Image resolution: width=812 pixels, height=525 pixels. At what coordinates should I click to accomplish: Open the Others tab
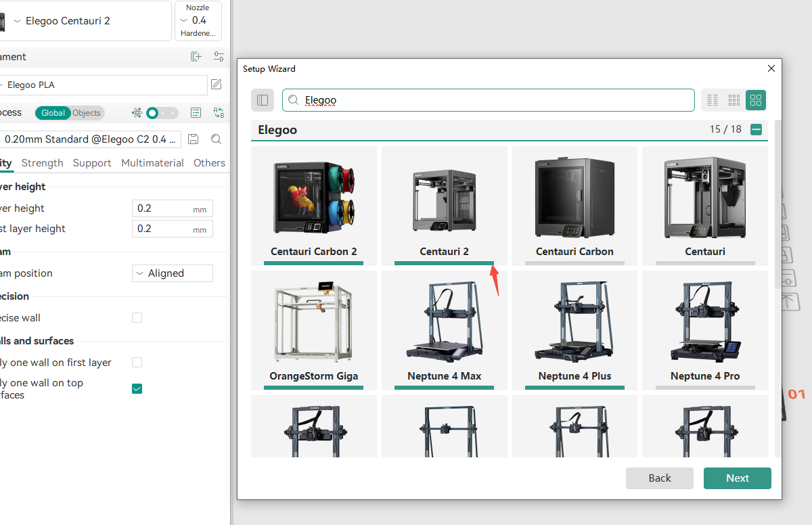(x=209, y=163)
